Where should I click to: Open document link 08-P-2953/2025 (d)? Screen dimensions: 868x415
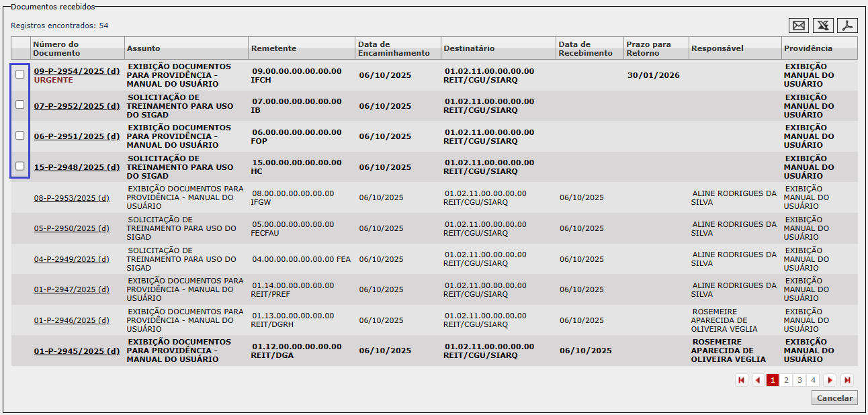tap(71, 198)
